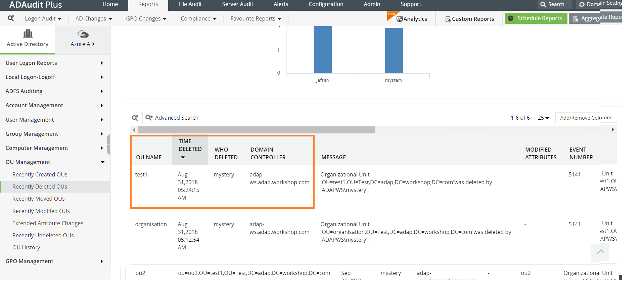Click the Aggregate Reports icon

click(576, 19)
